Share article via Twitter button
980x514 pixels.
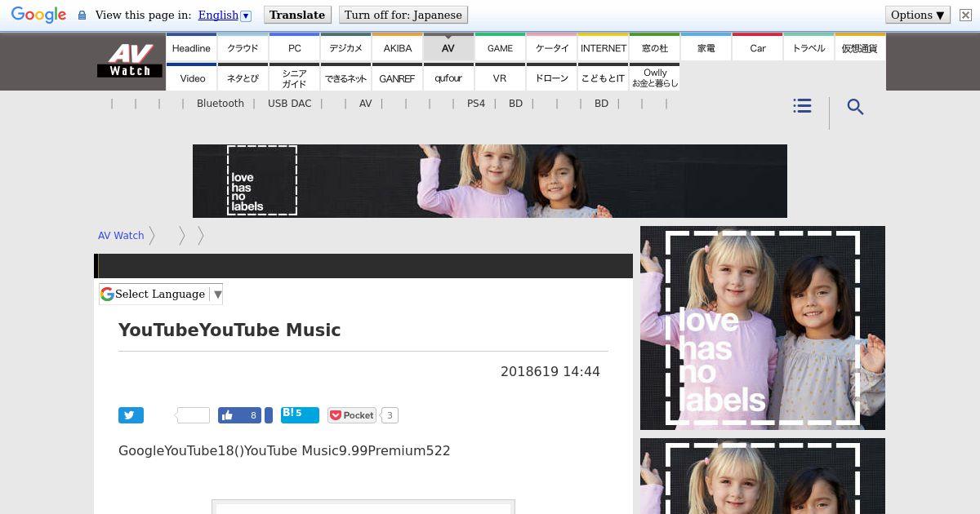[x=131, y=415]
